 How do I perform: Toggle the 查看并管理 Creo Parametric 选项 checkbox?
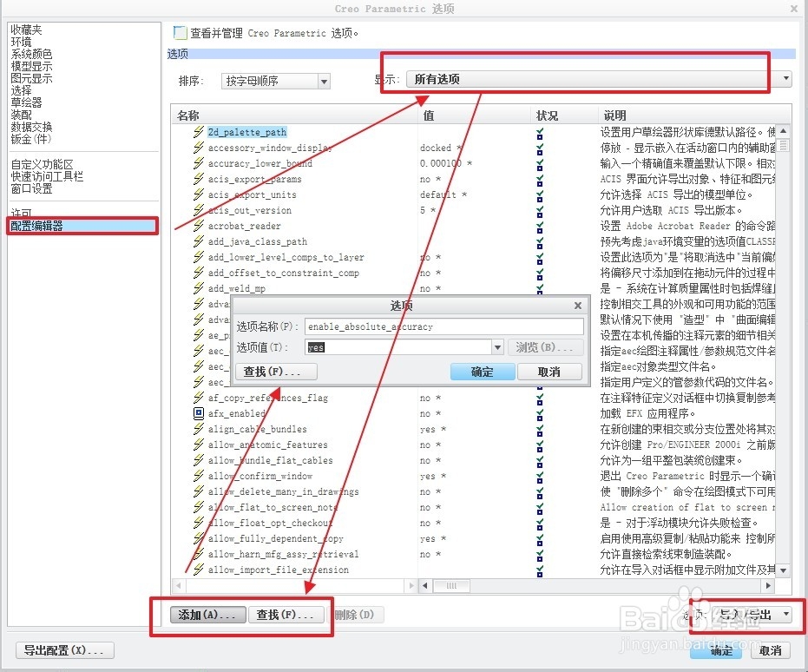180,31
